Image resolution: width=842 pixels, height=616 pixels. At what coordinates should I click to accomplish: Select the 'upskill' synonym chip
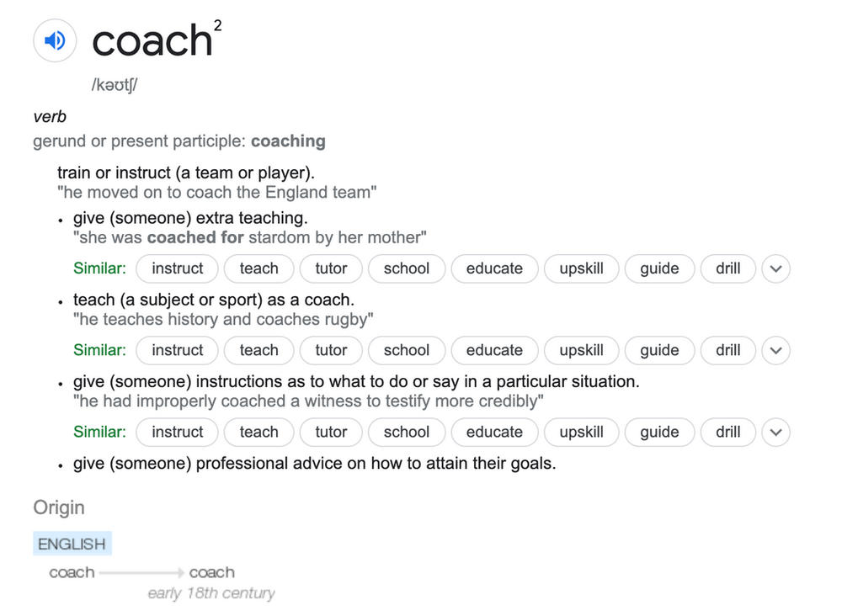[x=581, y=268]
